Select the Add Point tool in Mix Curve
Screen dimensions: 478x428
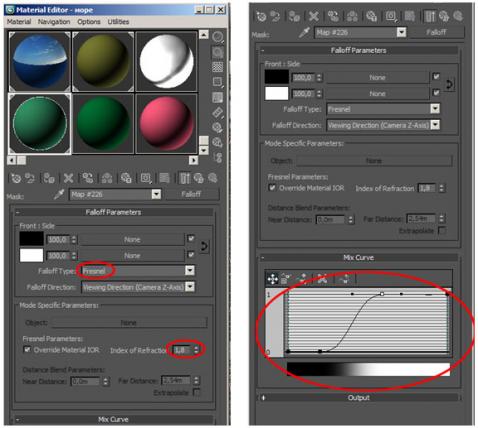pyautogui.click(x=303, y=279)
